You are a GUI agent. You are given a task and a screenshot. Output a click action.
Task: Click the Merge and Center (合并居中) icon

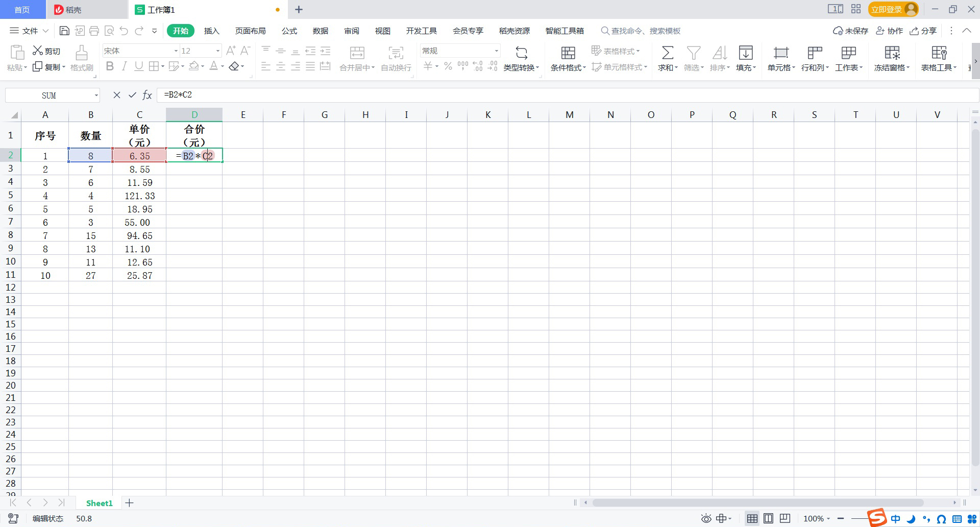point(357,53)
